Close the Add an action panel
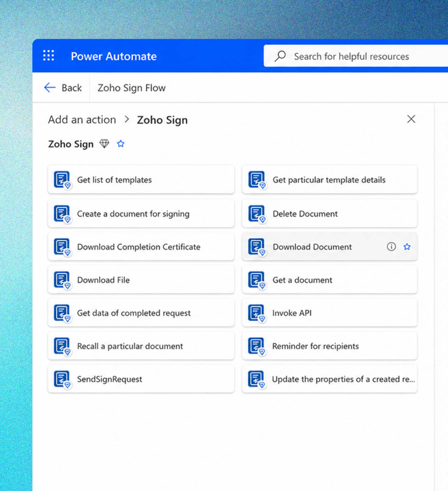The width and height of the screenshot is (448, 491). click(x=411, y=119)
